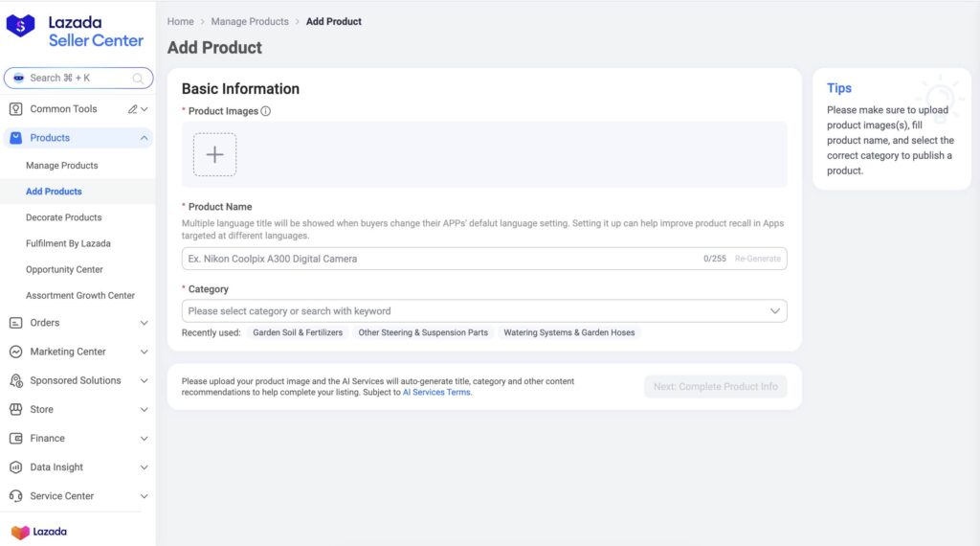
Task: Click the Lazada Seller Center shield logo
Action: pos(21,26)
